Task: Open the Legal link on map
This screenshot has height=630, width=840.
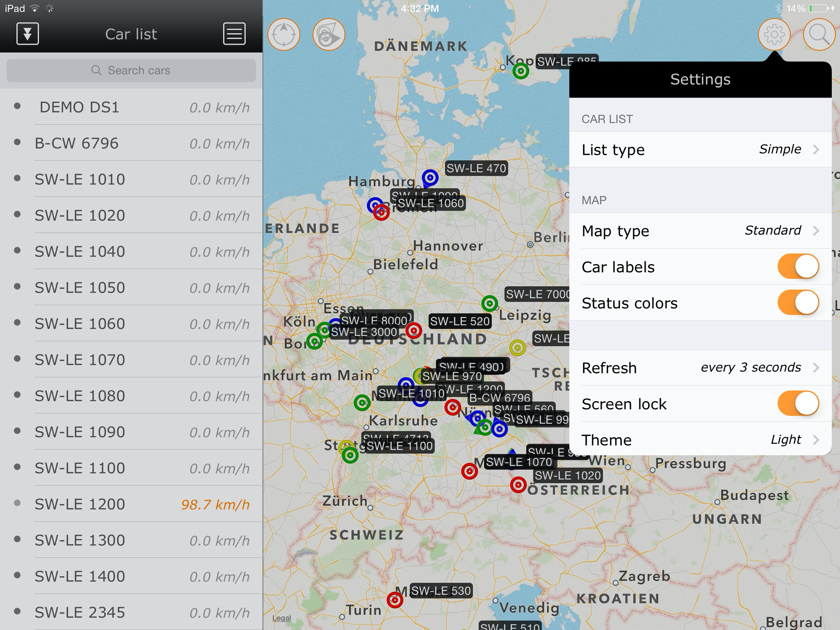Action: pos(281,618)
